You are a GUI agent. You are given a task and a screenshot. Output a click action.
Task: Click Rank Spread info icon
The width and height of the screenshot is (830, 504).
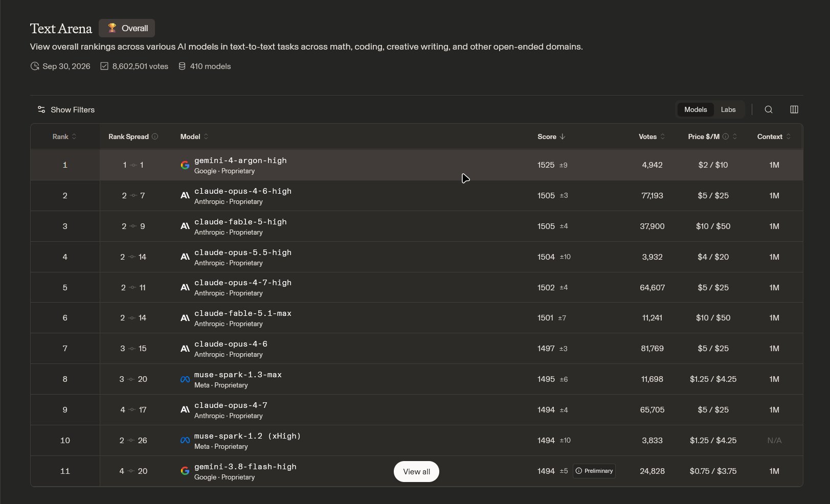pos(155,136)
